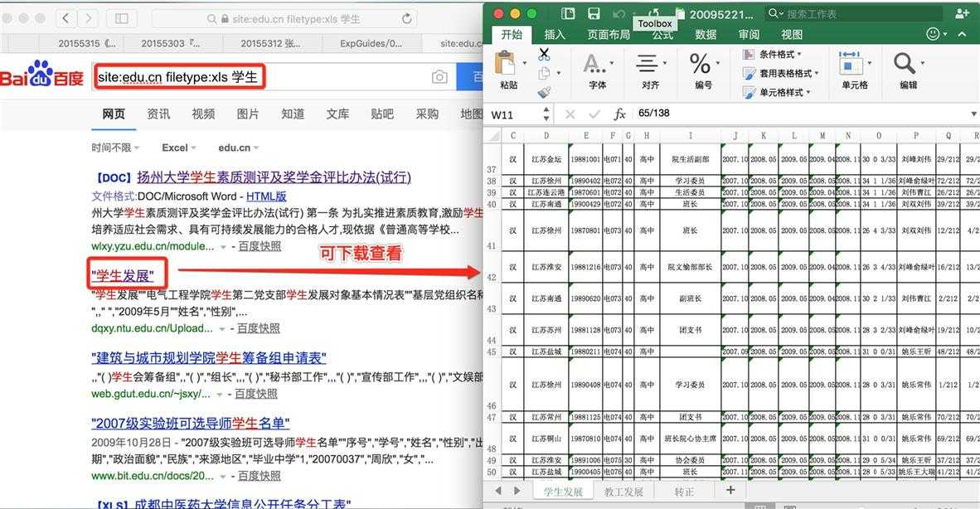
Task: Expand the Copy options arrow
Action: pyautogui.click(x=558, y=74)
